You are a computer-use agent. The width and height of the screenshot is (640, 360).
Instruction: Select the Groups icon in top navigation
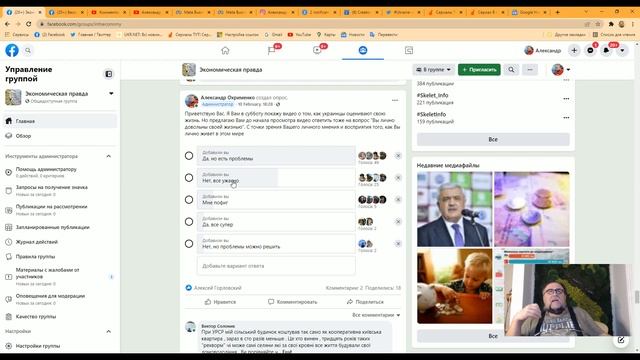point(363,50)
